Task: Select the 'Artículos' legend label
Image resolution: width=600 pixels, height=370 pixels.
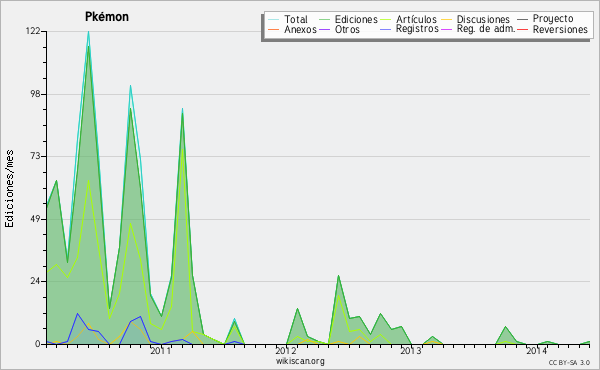Action: [416, 19]
